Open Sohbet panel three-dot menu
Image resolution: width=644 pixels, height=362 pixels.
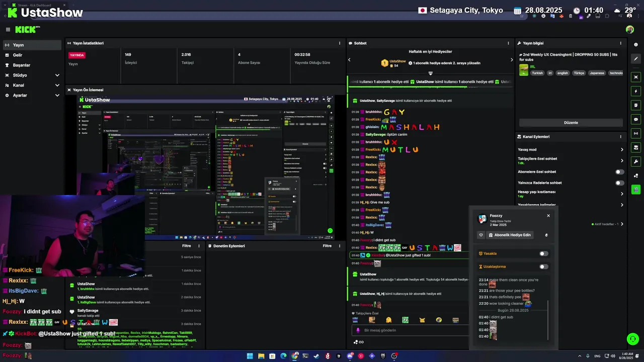(508, 43)
